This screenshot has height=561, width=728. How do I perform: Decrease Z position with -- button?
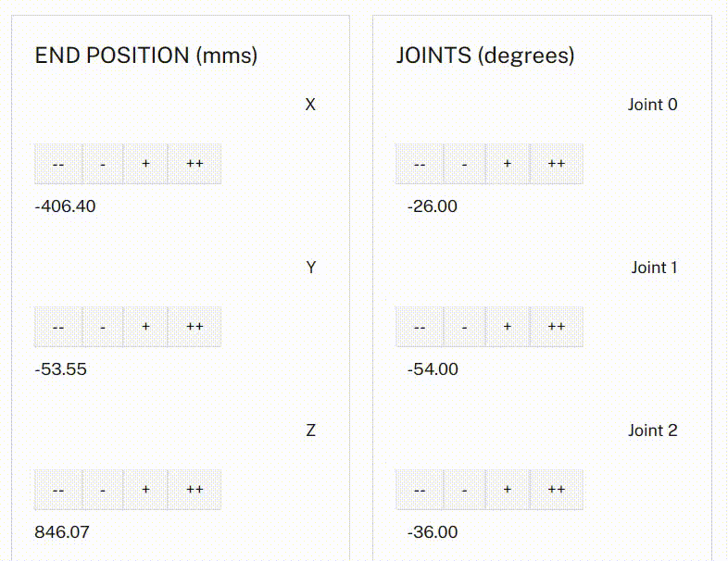coord(58,490)
